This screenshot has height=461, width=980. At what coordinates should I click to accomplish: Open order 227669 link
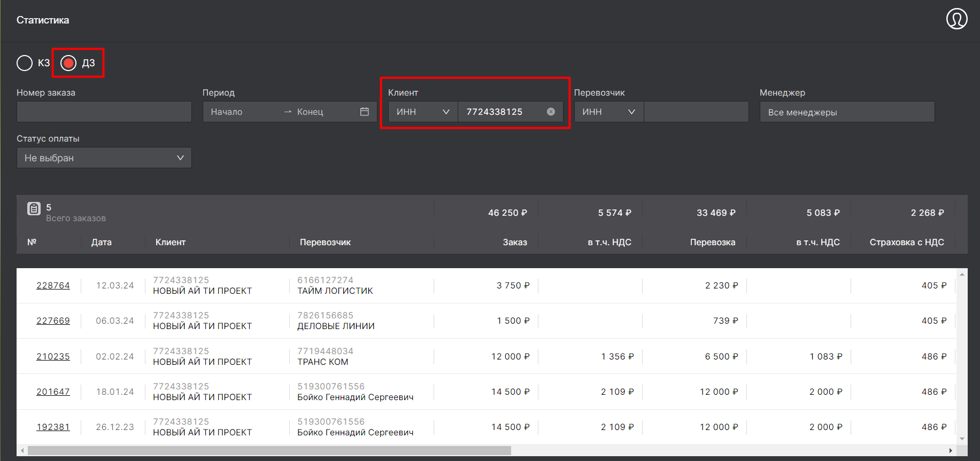(53, 321)
